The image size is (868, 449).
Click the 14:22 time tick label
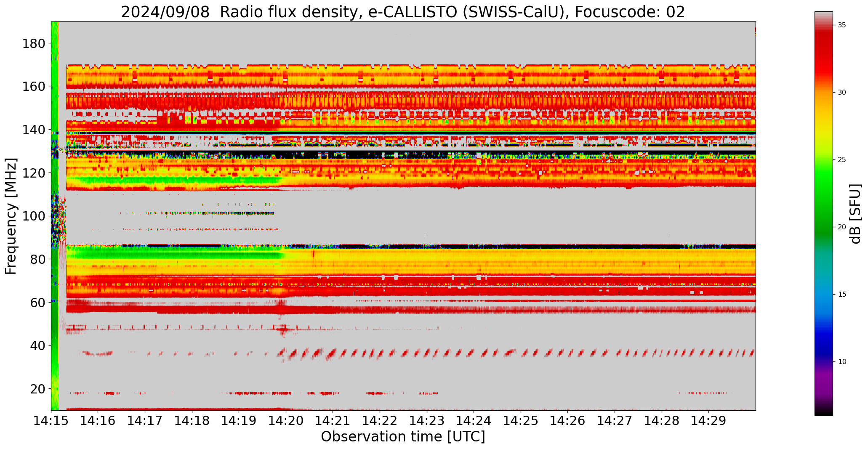click(380, 421)
